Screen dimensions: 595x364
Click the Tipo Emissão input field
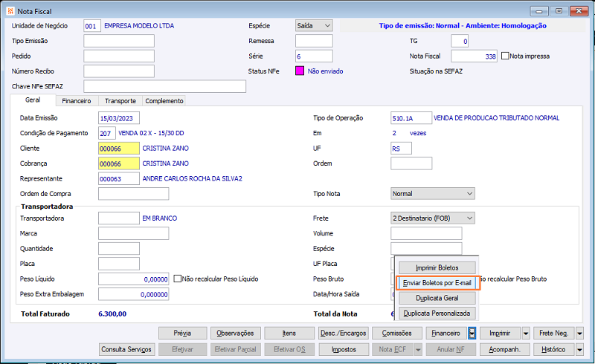coord(119,41)
